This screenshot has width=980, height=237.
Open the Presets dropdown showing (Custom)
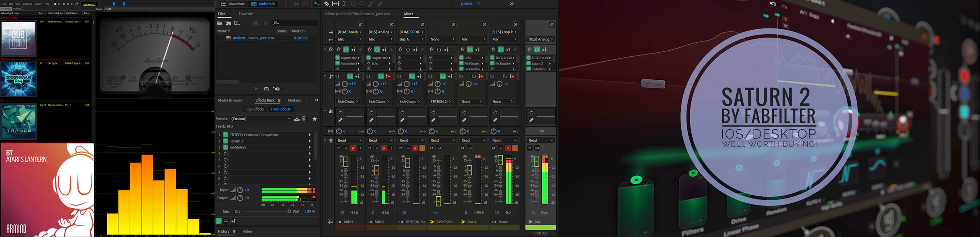tap(261, 119)
